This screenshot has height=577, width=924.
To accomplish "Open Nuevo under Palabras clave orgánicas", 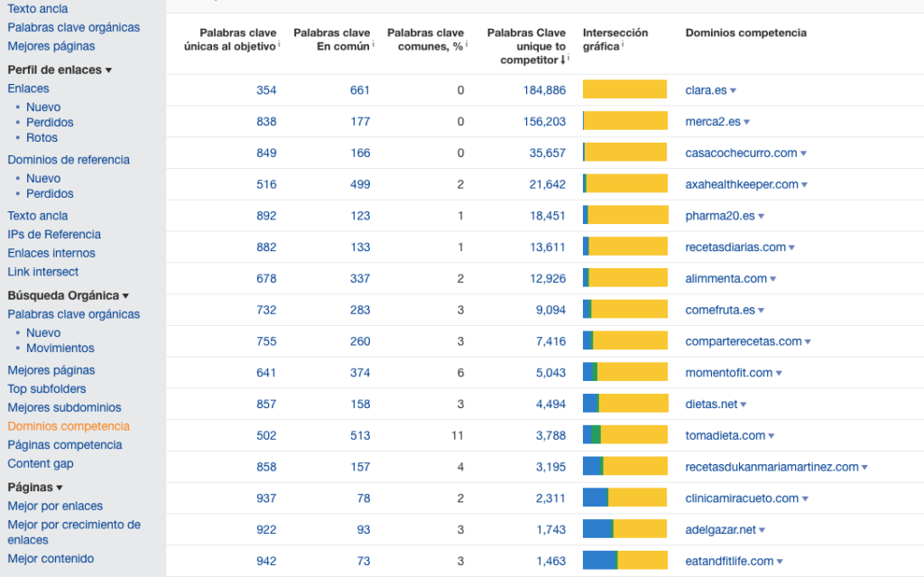I will (x=43, y=333).
